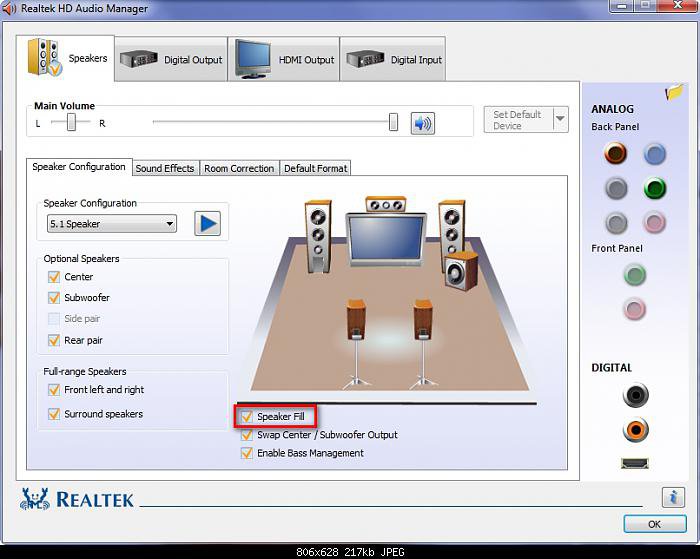Toggle Surround speakers full-range checkbox
The image size is (700, 559).
pyautogui.click(x=54, y=414)
